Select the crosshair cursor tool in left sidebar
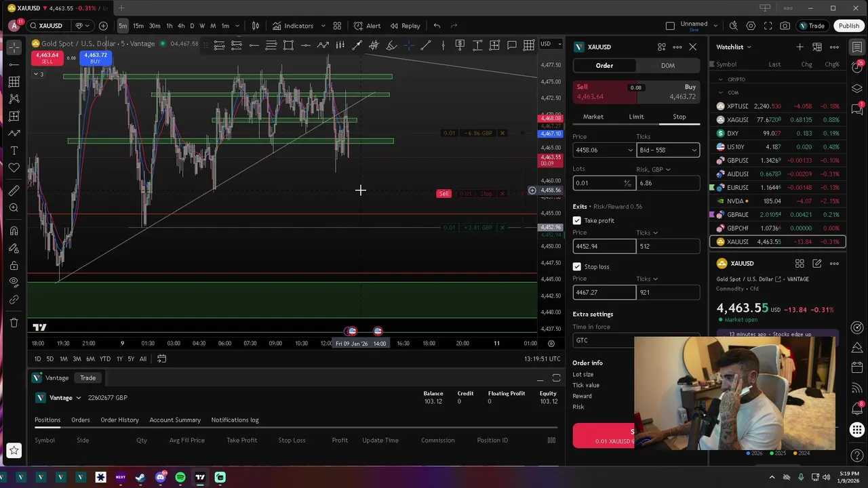This screenshot has width=868, height=488. point(14,47)
